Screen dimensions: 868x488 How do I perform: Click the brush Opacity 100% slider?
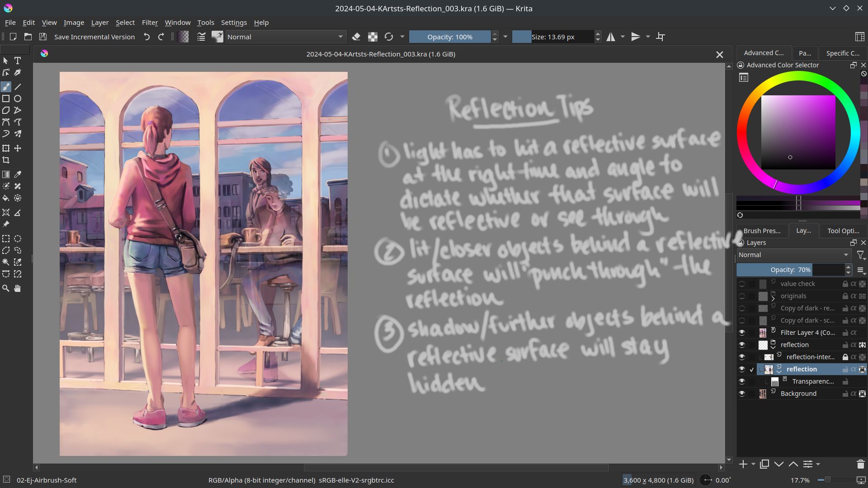(x=449, y=37)
